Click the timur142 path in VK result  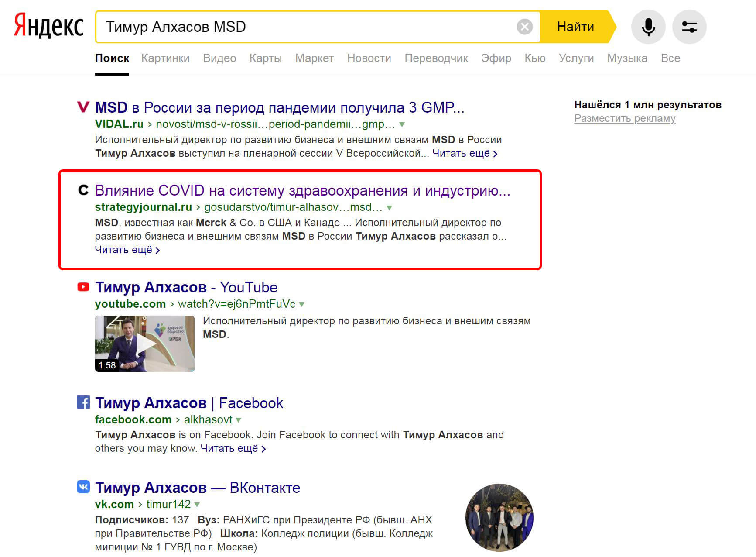(168, 504)
